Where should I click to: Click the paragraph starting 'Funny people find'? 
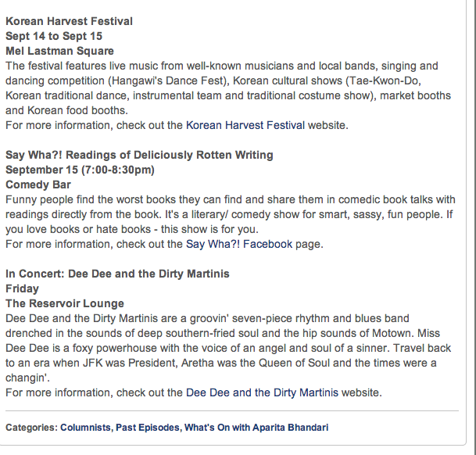point(227,214)
